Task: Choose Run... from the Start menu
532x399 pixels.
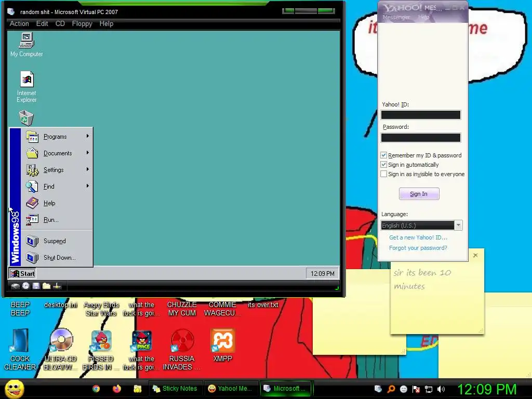Action: click(57, 220)
